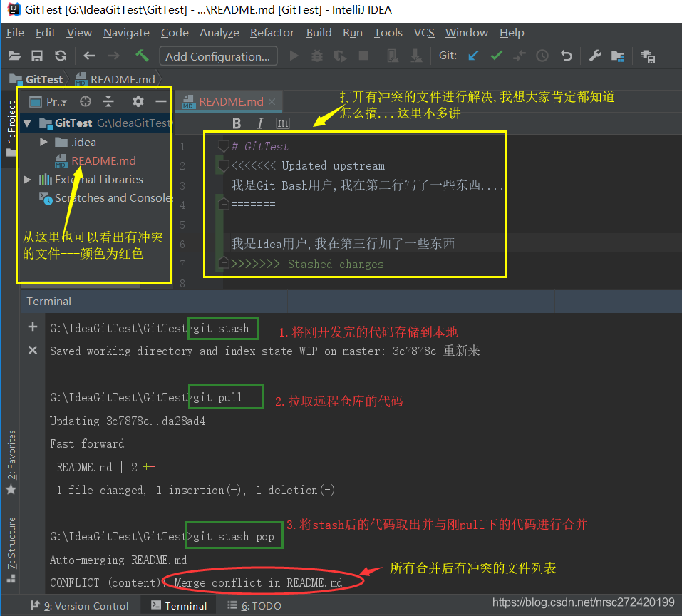Open Settings via the wrench icon

pyautogui.click(x=595, y=56)
